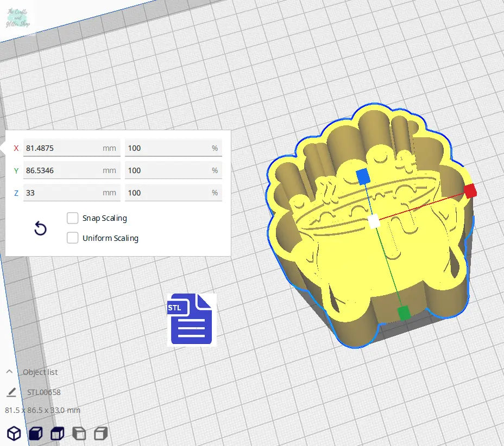
Task: Click the Y dimension mm field
Action: [x=71, y=170]
